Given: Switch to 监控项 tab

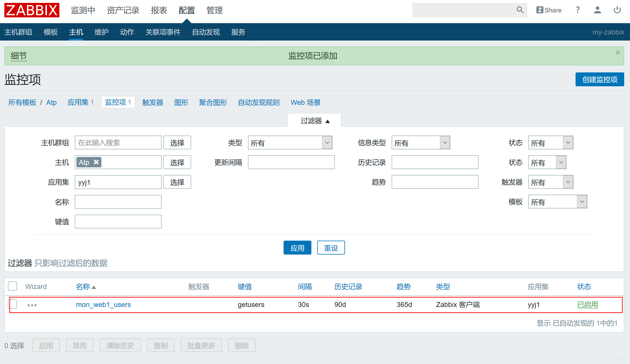Looking at the screenshot, I should [118, 102].
